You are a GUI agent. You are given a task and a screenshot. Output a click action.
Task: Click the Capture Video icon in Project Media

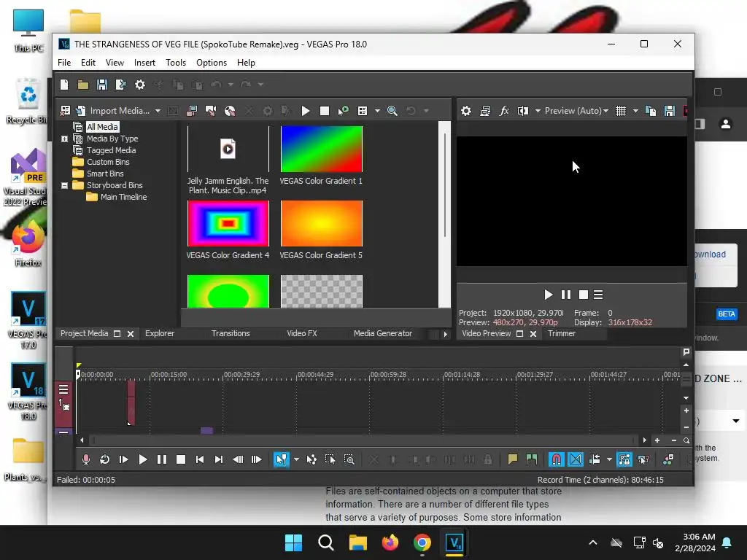coord(192,111)
